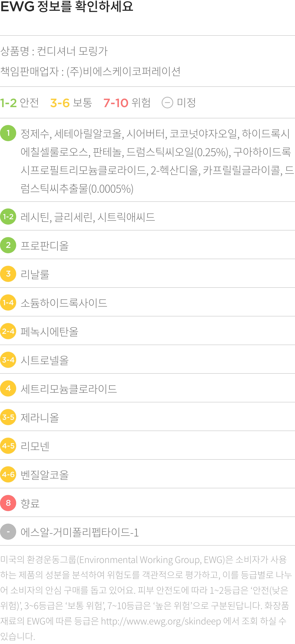Click the gray undetermined badge beside 에스알-거미폴리펩타이드-1
Image resolution: width=295 pixels, height=644 pixels.
coord(8,531)
